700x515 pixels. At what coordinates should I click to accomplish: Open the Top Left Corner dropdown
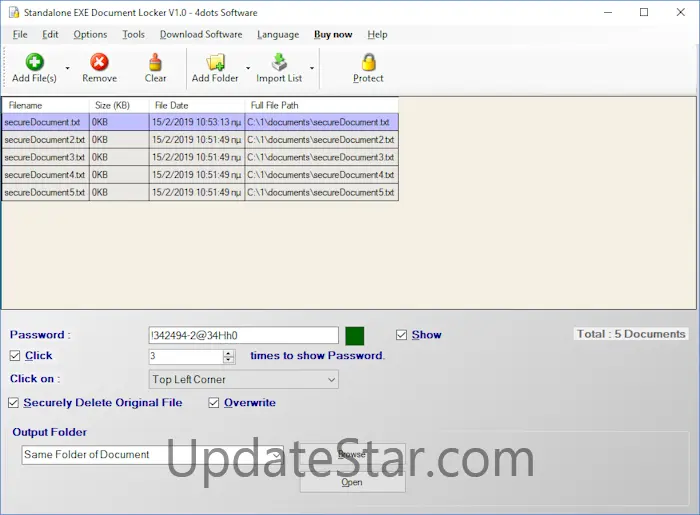pos(243,380)
